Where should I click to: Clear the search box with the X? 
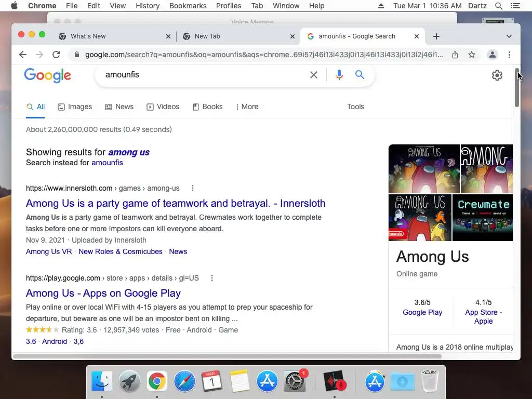[x=314, y=75]
